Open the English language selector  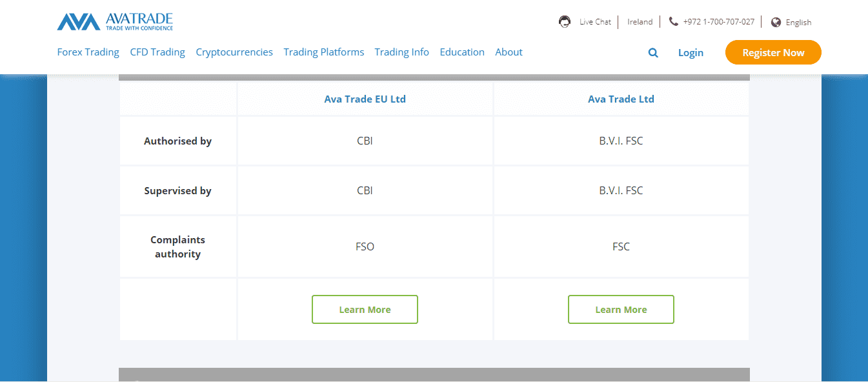tap(798, 22)
